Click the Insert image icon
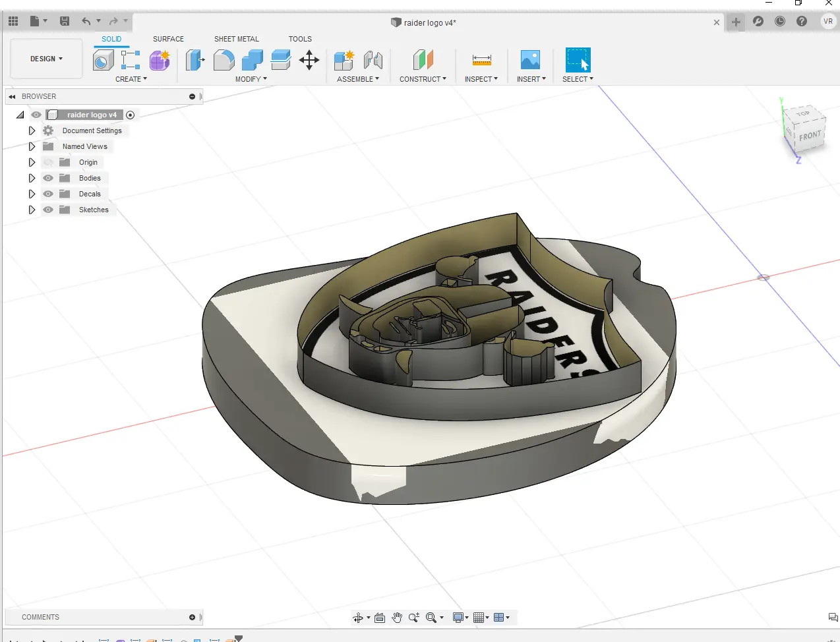Image resolution: width=840 pixels, height=642 pixels. [530, 60]
